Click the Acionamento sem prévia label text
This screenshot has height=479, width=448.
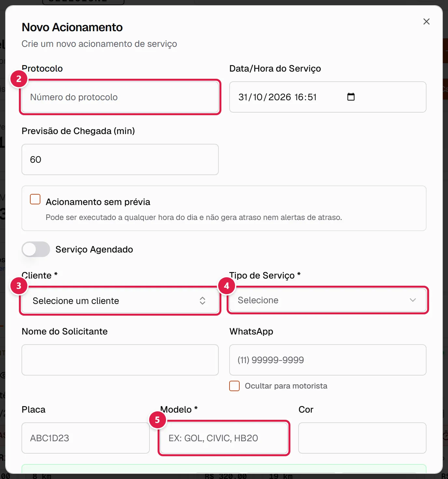(98, 202)
